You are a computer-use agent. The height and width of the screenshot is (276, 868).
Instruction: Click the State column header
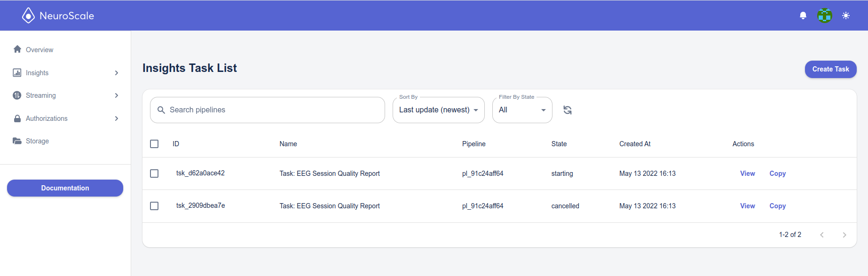click(x=559, y=144)
